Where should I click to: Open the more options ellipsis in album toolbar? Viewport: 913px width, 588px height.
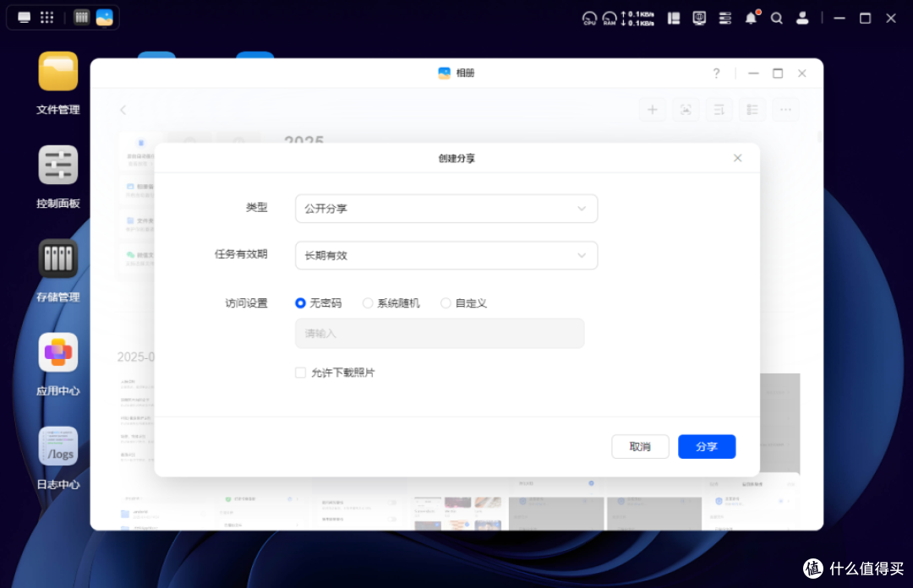pyautogui.click(x=785, y=110)
